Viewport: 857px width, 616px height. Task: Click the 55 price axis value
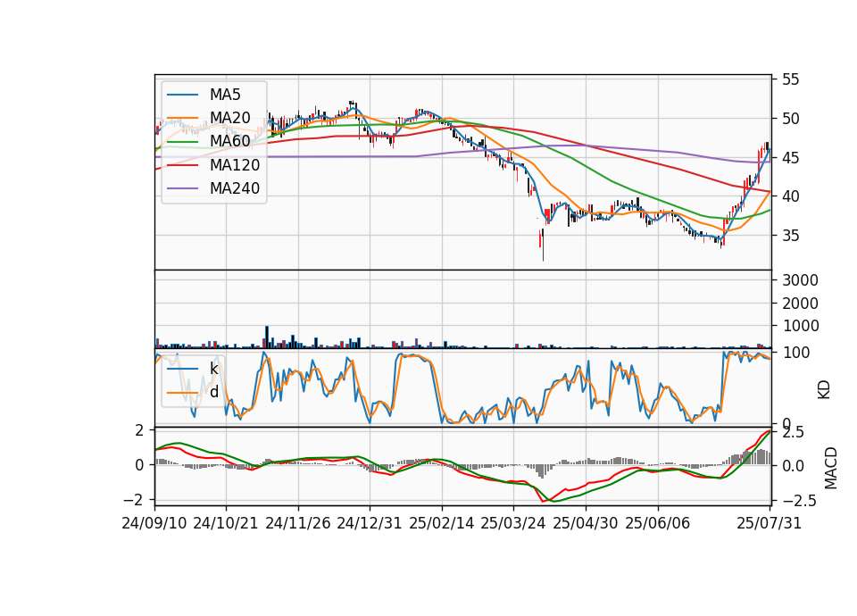pyautogui.click(x=790, y=79)
